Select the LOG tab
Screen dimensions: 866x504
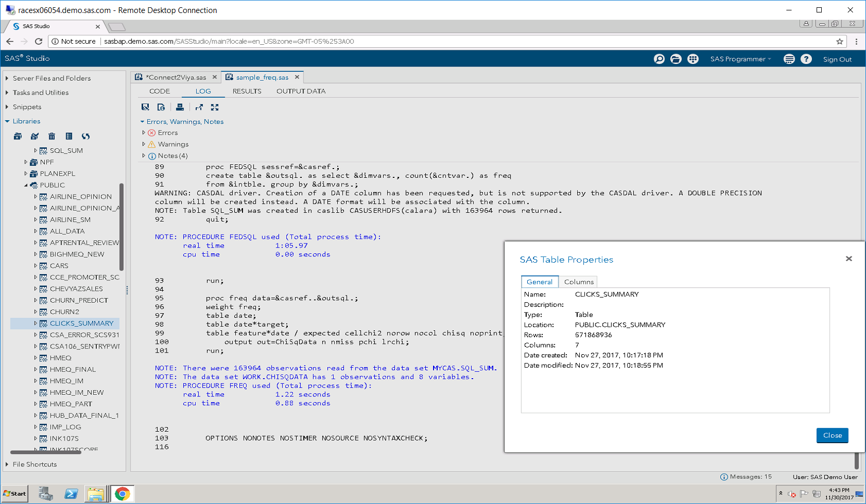click(203, 91)
